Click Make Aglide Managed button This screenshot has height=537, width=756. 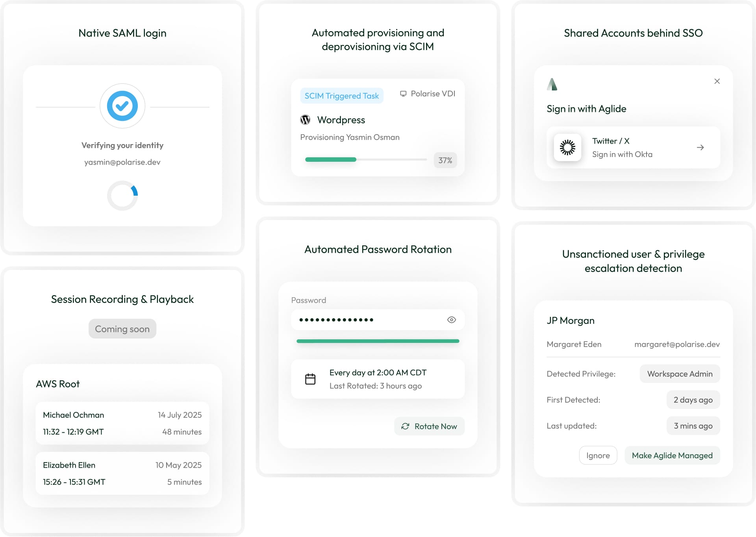pos(672,456)
